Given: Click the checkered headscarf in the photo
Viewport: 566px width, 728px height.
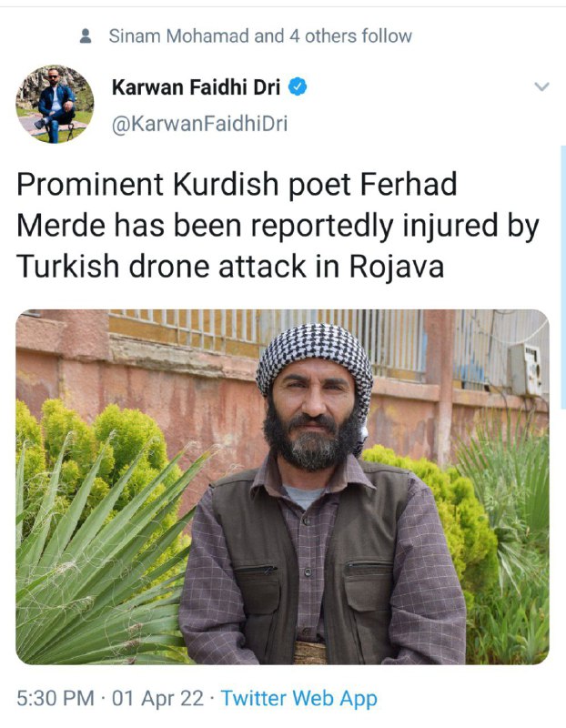Looking at the screenshot, I should [314, 354].
